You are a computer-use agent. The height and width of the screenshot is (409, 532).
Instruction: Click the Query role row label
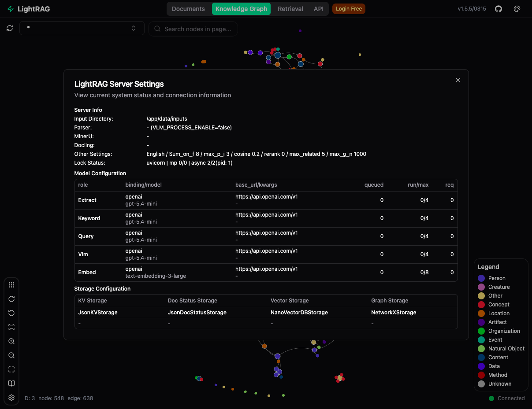pyautogui.click(x=86, y=236)
